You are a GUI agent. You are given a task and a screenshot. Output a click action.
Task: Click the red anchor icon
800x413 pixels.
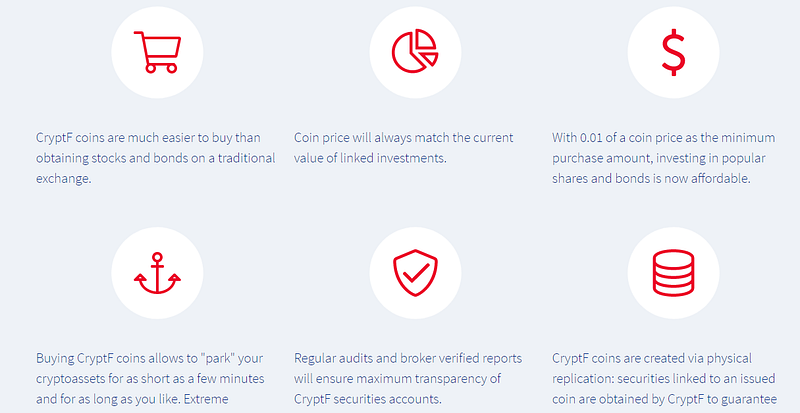157,273
